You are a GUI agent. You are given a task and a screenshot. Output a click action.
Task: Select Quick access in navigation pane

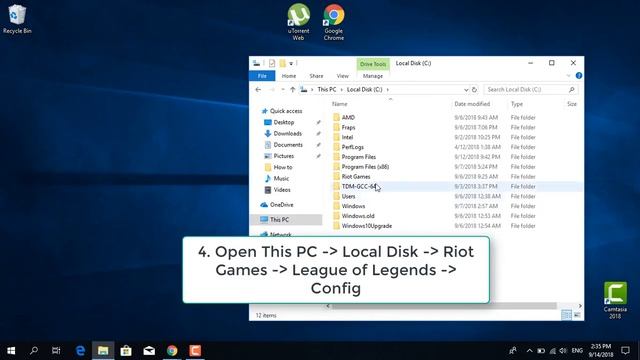(286, 111)
